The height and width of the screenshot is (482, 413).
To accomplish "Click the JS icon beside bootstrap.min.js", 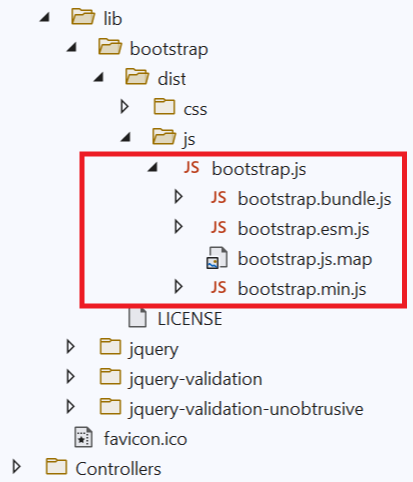I will [x=219, y=287].
